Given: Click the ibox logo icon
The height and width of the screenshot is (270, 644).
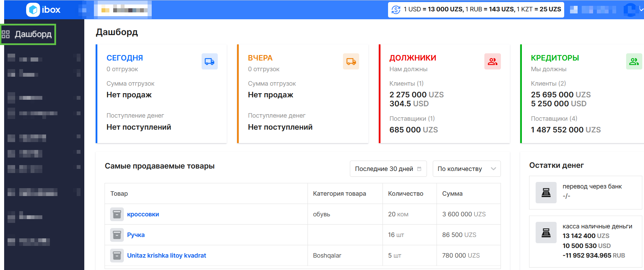Looking at the screenshot, I should (33, 10).
